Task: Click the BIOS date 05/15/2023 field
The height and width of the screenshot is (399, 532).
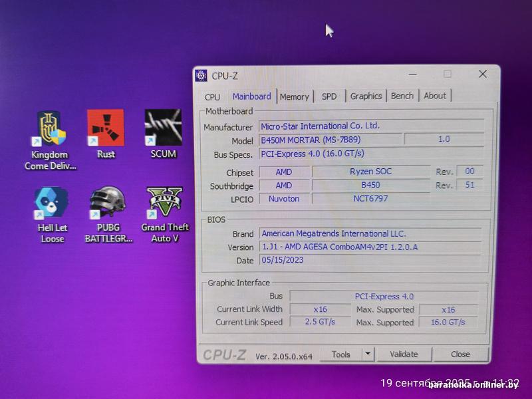Action: coord(370,260)
